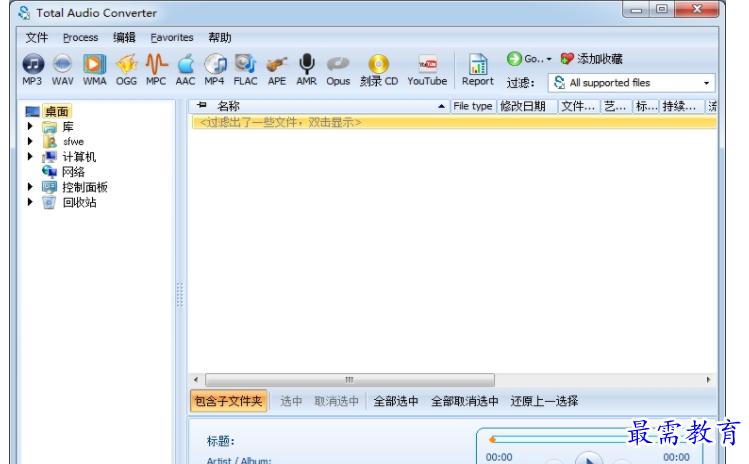Sort by 修改日期 column header

526,106
